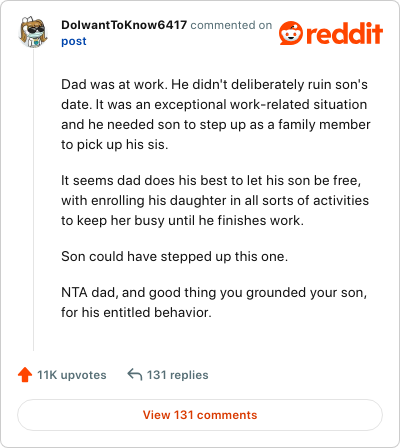Viewport: 400px width, 448px height.
Task: Click the Reddit Snoo logo icon
Action: pos(291,33)
